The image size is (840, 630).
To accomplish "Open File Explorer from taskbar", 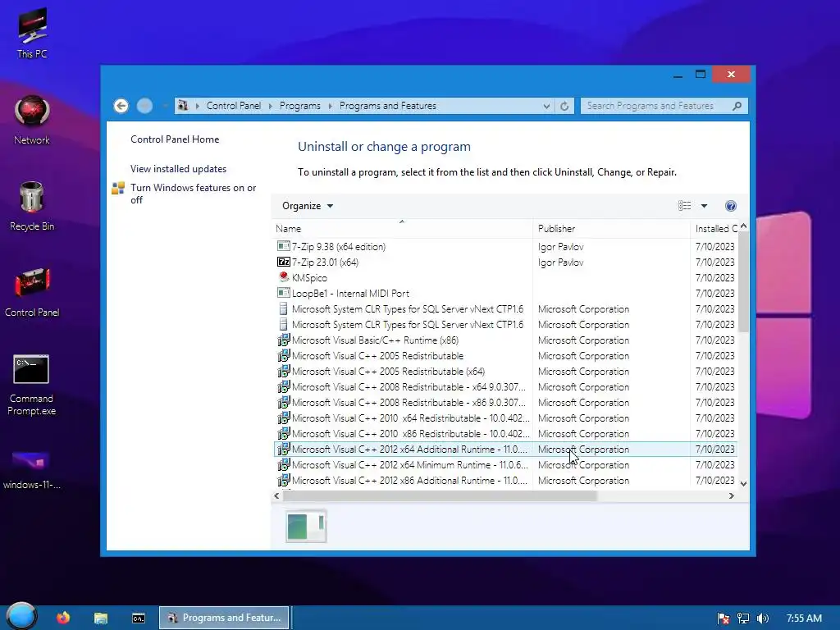I will pos(101,618).
